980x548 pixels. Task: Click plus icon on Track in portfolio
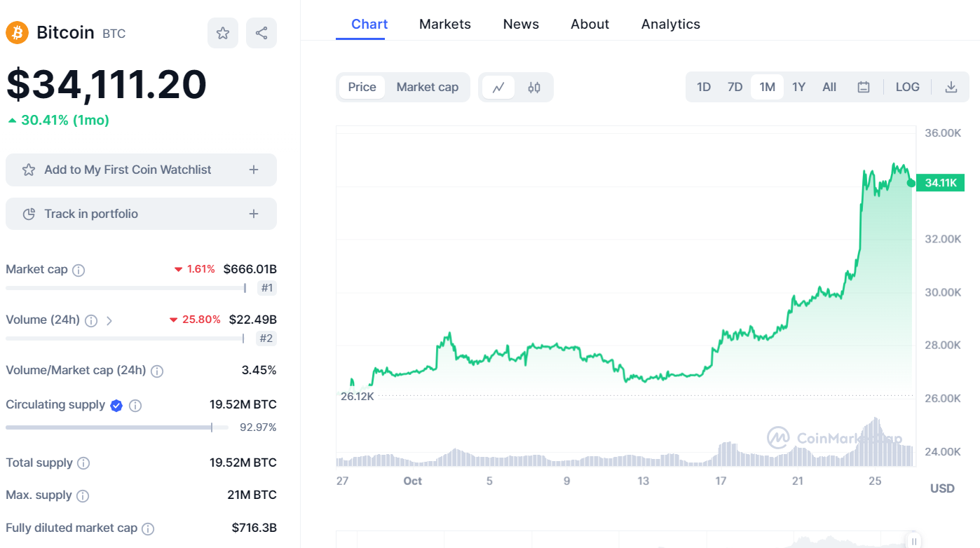click(x=254, y=214)
